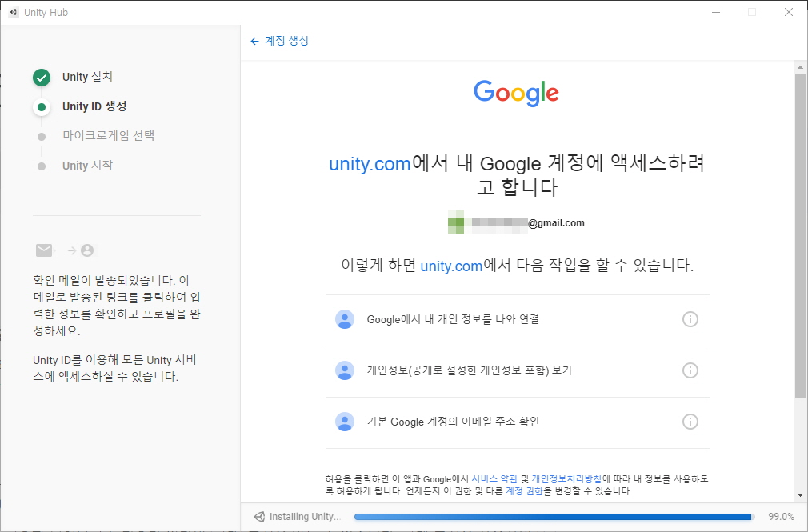Image resolution: width=808 pixels, height=532 pixels.
Task: Click the mail envelope icon in sidebar
Action: pos(44,250)
